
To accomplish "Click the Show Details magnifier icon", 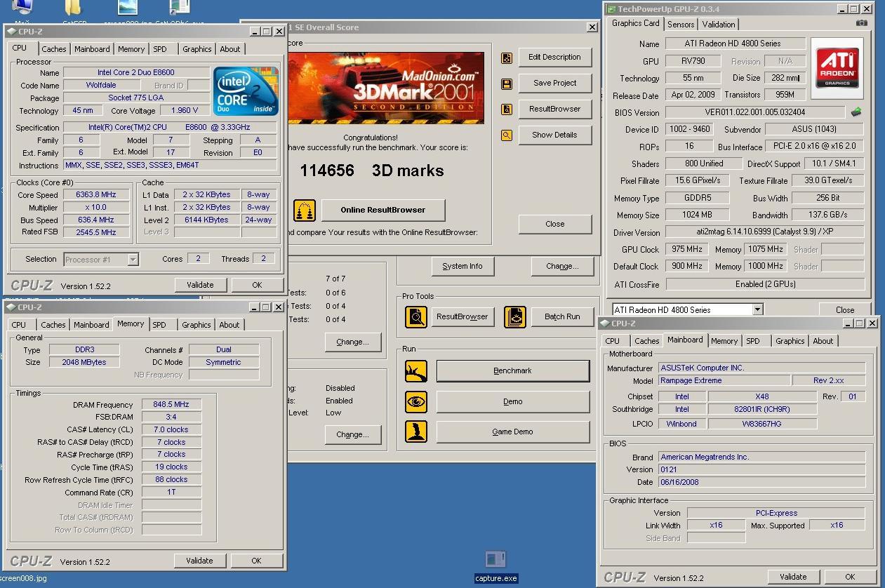I will tap(507, 135).
